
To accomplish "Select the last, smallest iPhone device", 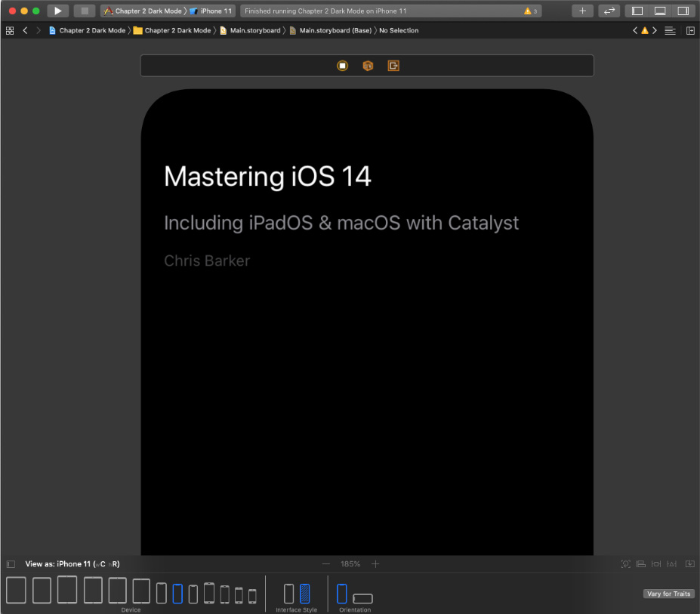I will click(253, 597).
